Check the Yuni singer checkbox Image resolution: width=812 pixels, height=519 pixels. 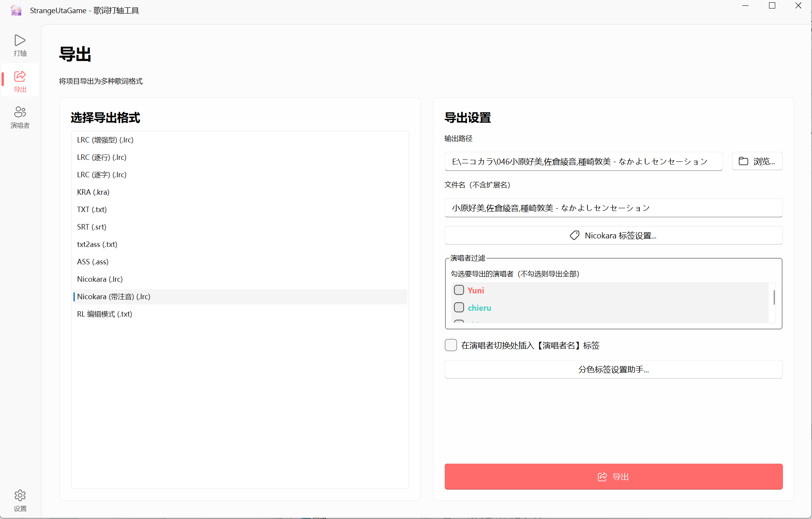tap(459, 290)
